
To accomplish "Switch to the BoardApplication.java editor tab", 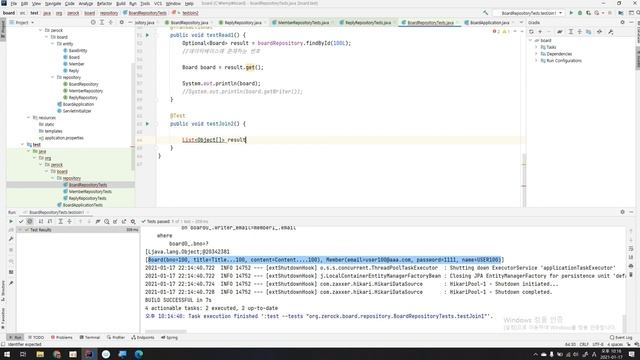I will pyautogui.click(x=489, y=22).
